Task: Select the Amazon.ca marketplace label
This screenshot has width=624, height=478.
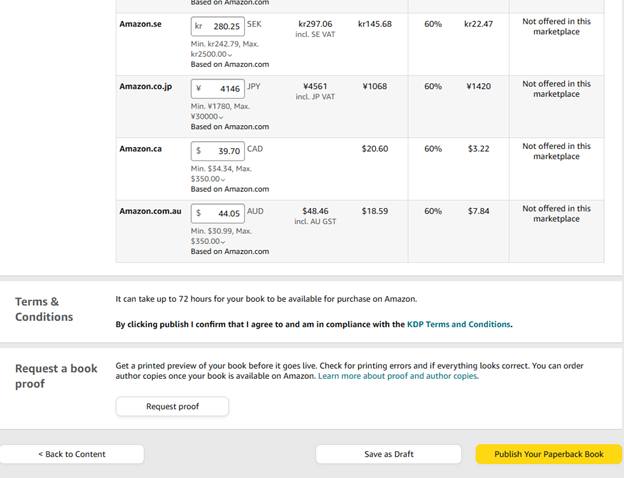Action: [x=140, y=149]
